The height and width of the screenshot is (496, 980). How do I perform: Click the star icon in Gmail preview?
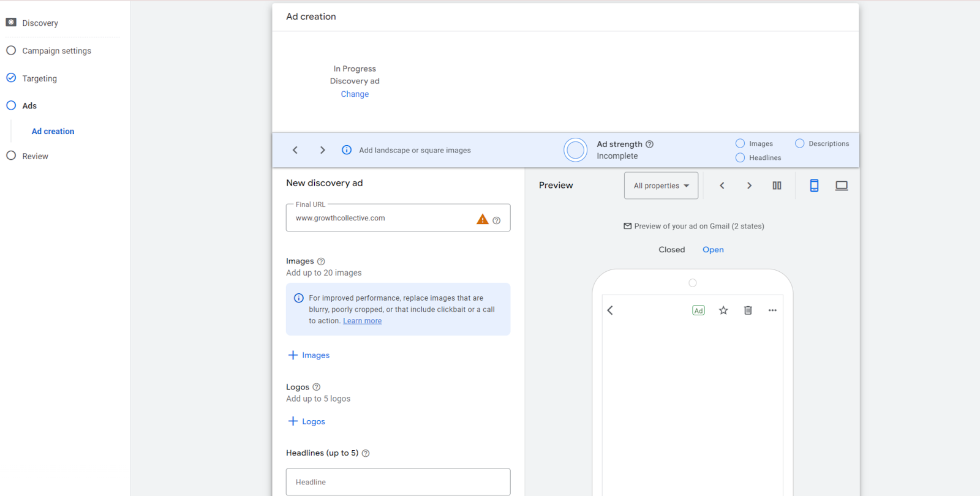[723, 310]
